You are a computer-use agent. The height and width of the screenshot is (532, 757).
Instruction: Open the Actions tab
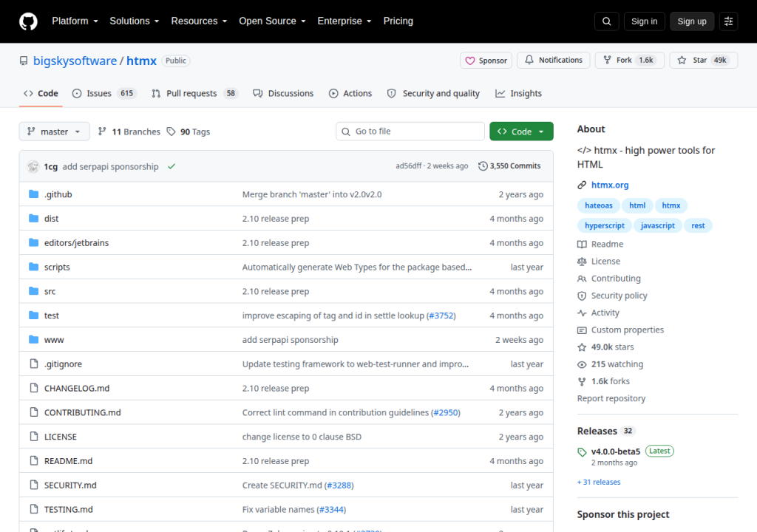(350, 93)
